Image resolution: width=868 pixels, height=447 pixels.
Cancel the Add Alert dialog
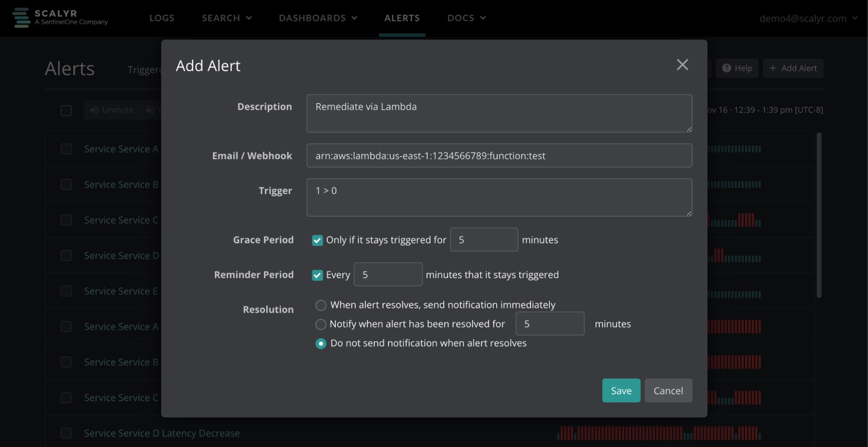(668, 391)
